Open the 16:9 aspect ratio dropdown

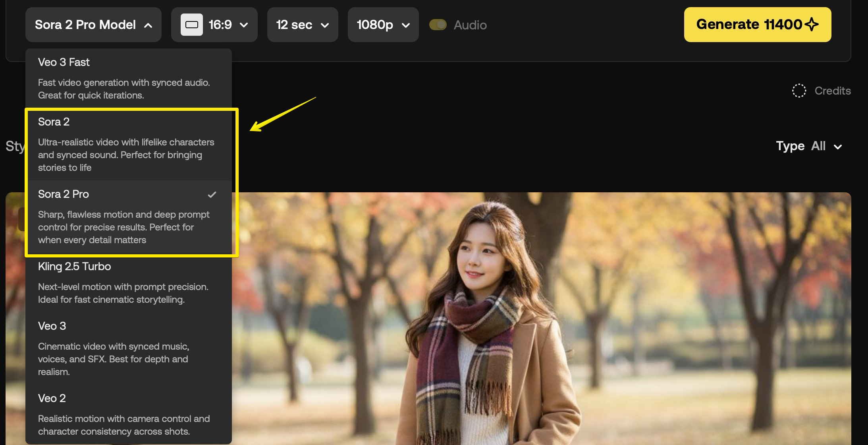coord(214,25)
